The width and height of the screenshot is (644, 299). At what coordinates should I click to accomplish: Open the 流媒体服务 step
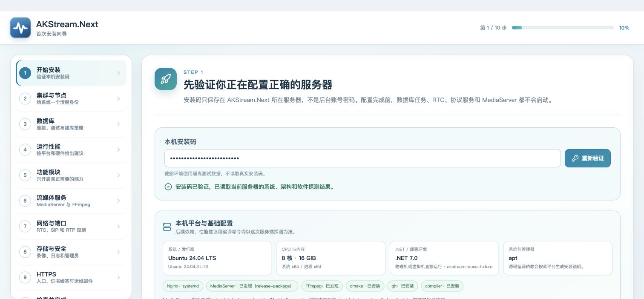coord(71,201)
